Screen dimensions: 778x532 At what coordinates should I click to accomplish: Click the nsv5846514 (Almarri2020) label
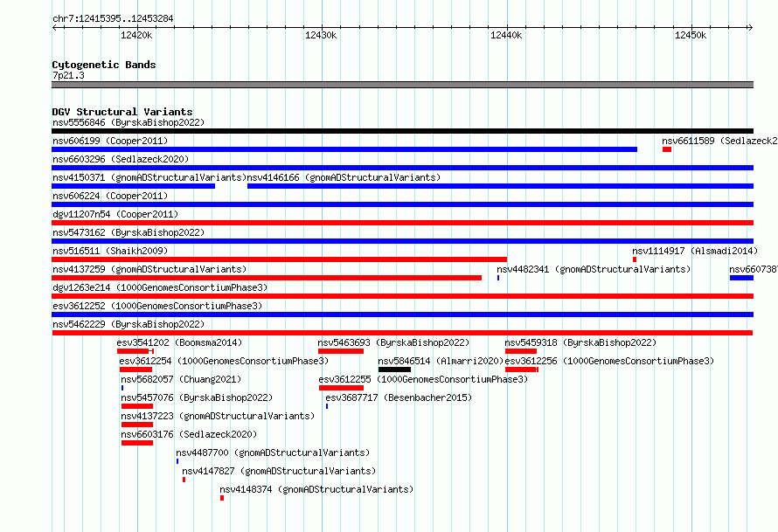441,361
